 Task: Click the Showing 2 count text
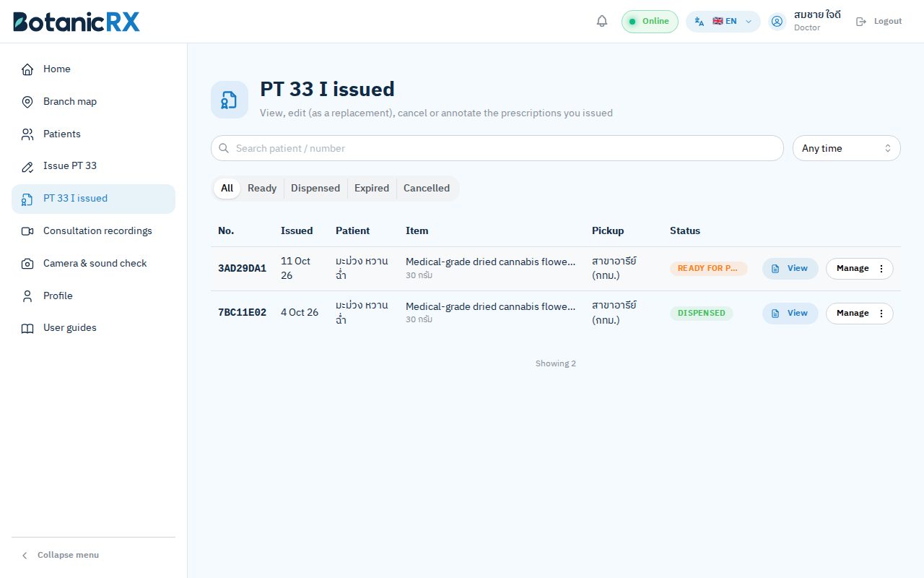(556, 364)
